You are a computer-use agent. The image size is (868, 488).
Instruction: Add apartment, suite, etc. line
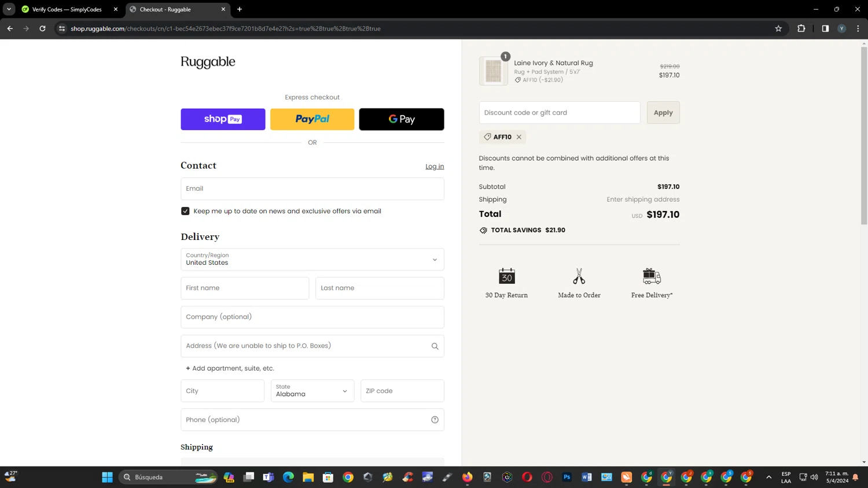tap(230, 368)
